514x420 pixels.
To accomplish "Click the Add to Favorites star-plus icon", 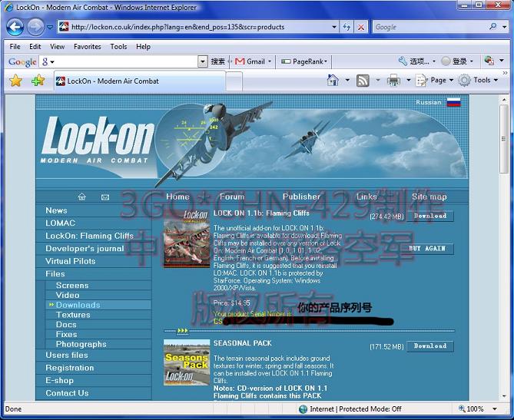I will click(38, 81).
